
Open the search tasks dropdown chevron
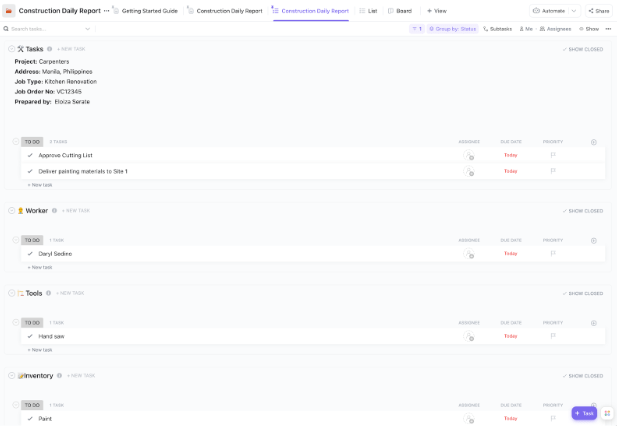point(87,29)
